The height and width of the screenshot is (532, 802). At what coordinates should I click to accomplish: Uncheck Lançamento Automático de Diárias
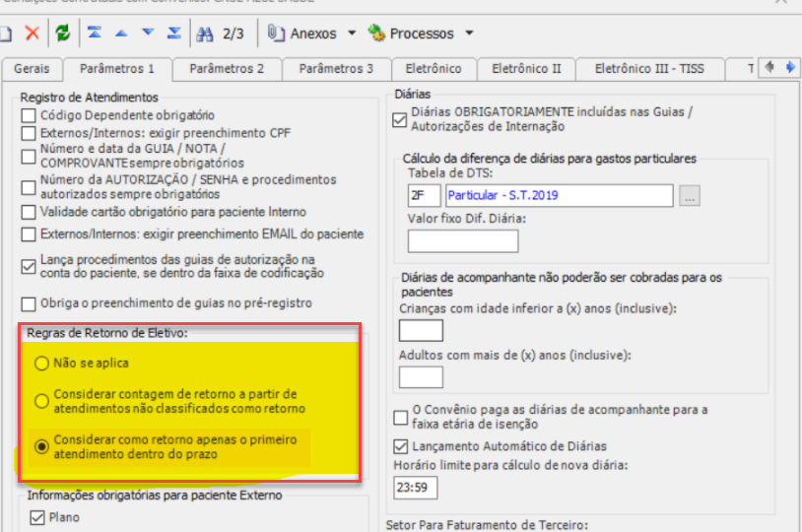[x=400, y=446]
